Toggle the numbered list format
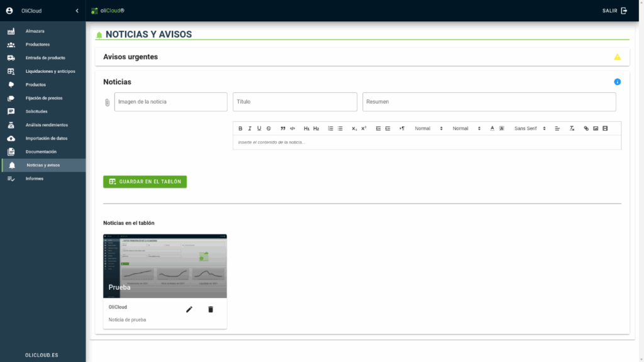 click(x=331, y=128)
